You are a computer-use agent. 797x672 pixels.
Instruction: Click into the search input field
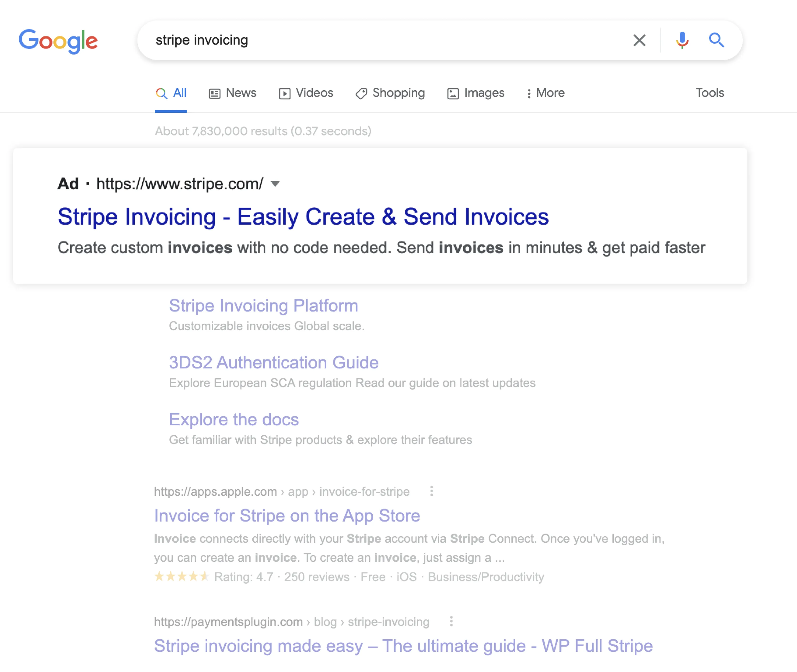pos(381,40)
